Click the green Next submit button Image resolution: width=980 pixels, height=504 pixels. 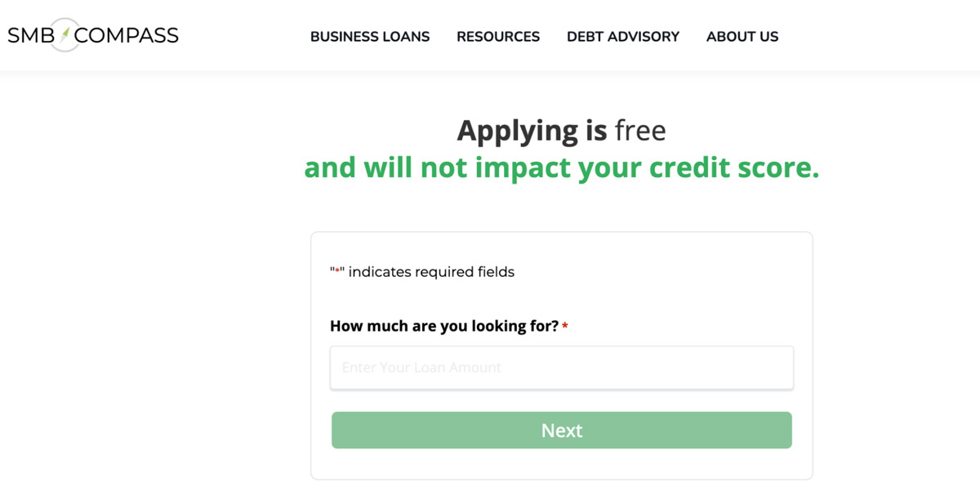point(561,430)
